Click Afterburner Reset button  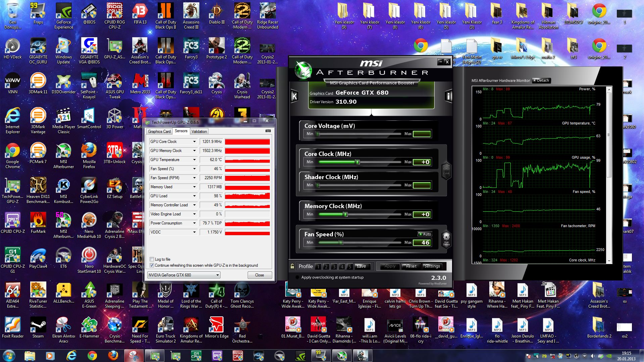tap(411, 266)
